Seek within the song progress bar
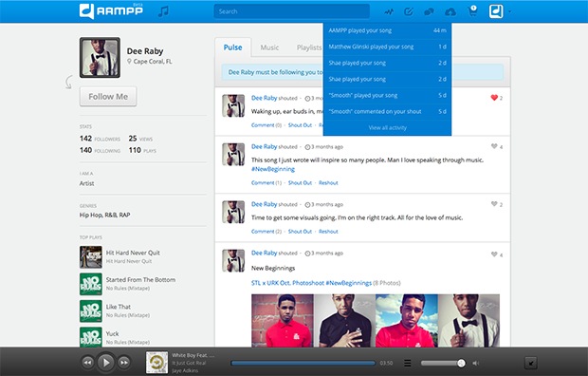The image size is (588, 376). (303, 363)
